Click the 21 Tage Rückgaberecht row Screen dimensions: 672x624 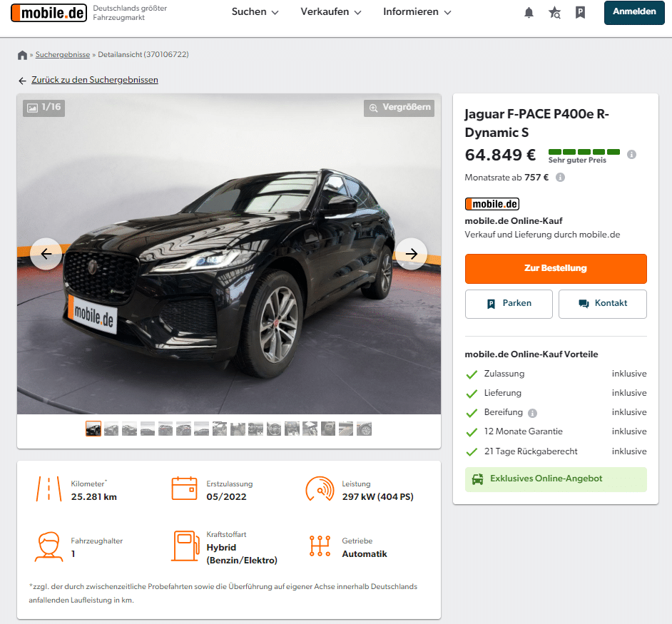tap(556, 451)
